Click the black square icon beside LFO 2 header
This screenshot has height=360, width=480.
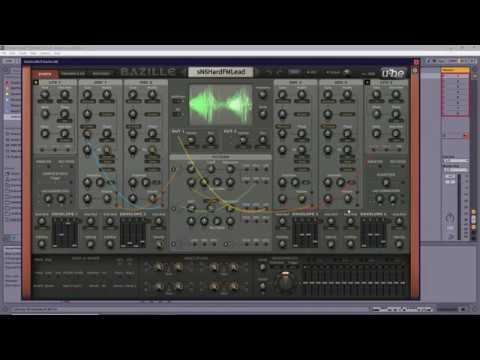(x=367, y=82)
